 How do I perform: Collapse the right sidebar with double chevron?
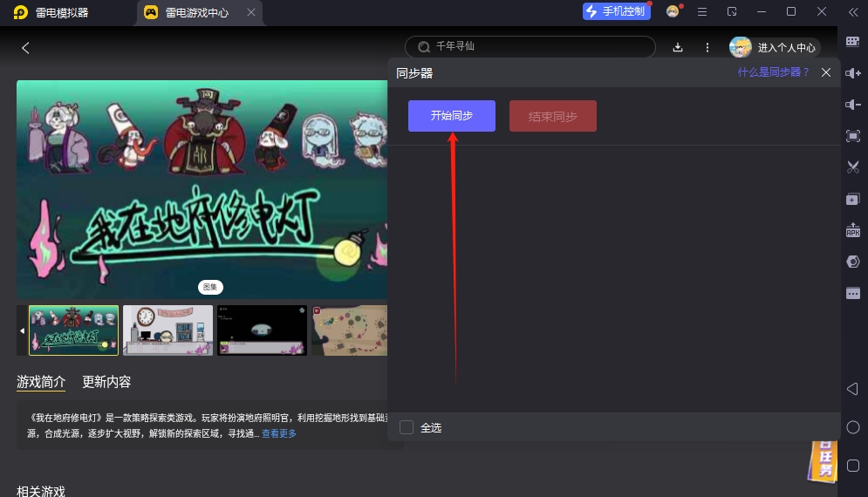853,12
